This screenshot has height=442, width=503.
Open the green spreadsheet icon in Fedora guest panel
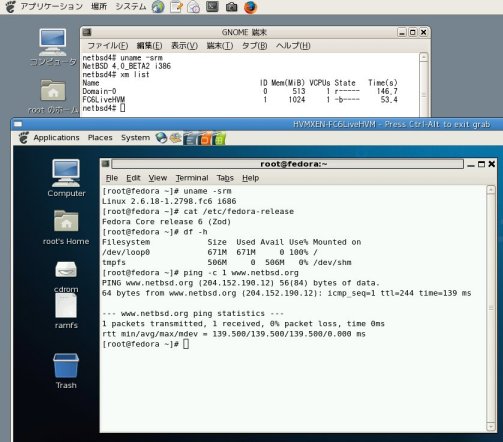[219, 138]
